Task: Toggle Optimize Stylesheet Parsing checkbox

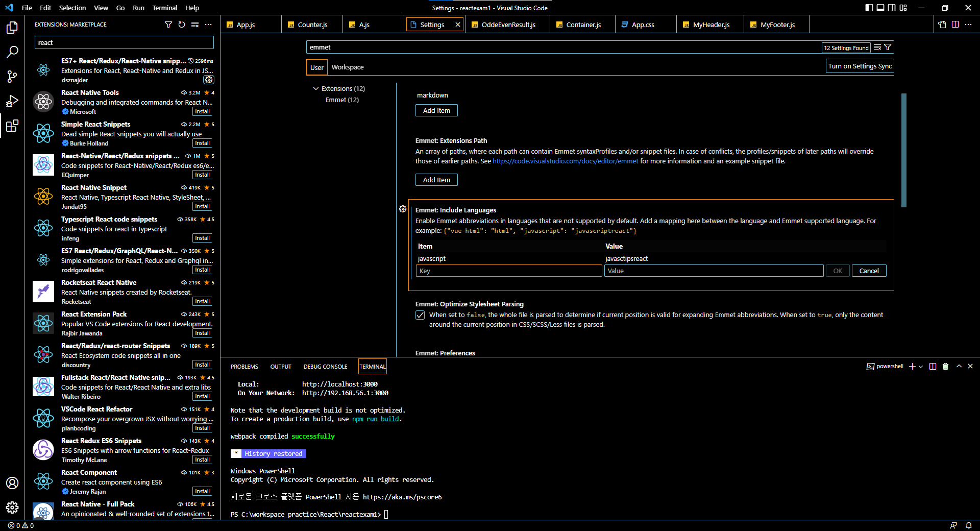Action: coord(420,315)
